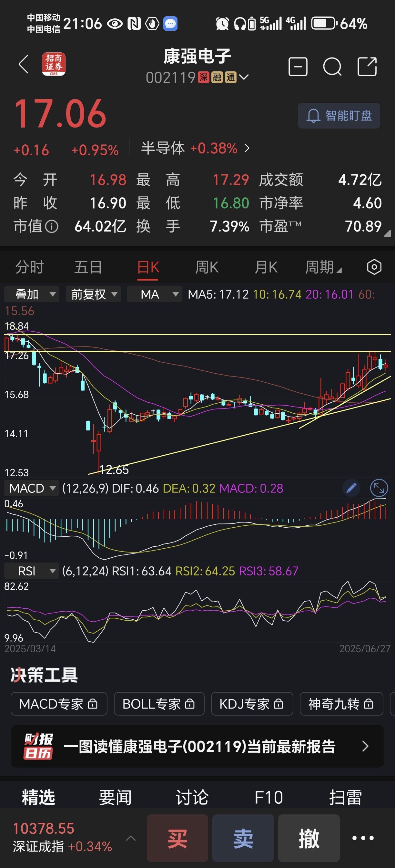Expand the quote details corner triangle

(387, 233)
